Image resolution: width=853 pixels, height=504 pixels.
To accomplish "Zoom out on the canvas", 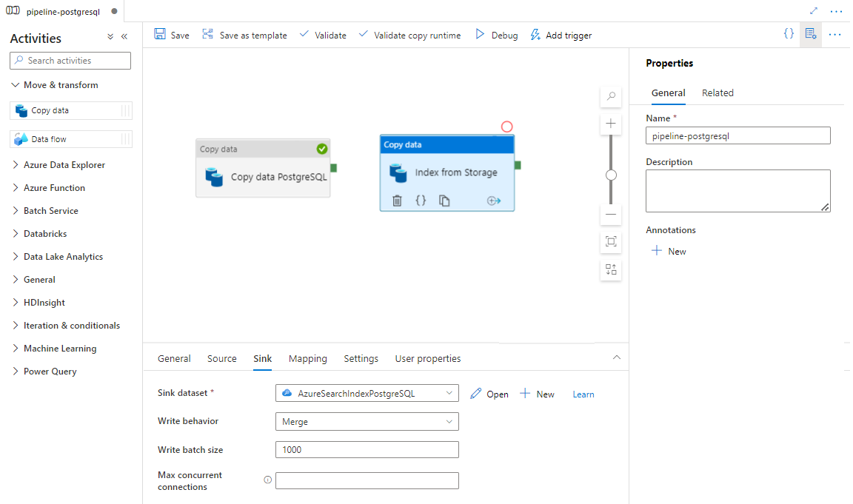I will pos(611,214).
